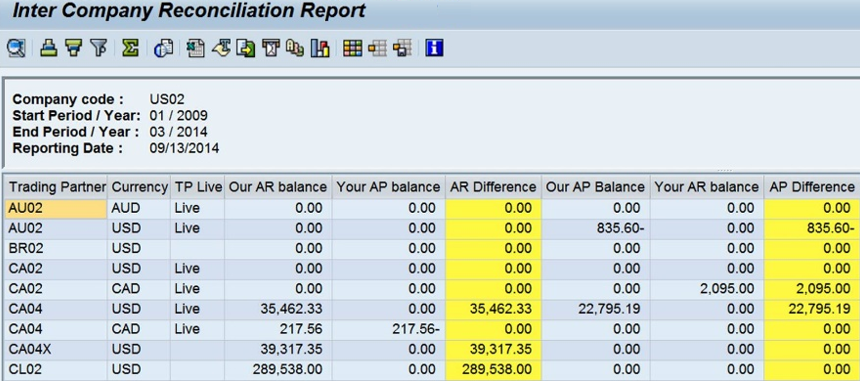Click 217.56 in Our AR balance column
Viewport: 860px width, 382px height.
(x=278, y=329)
